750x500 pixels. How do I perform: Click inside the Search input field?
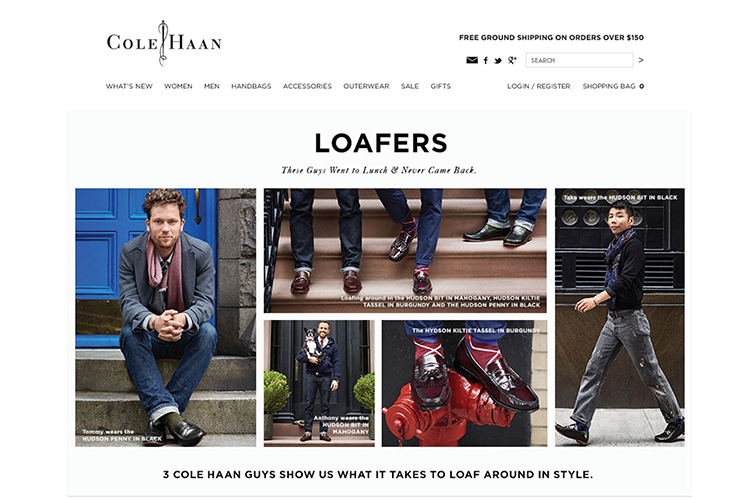pos(579,60)
